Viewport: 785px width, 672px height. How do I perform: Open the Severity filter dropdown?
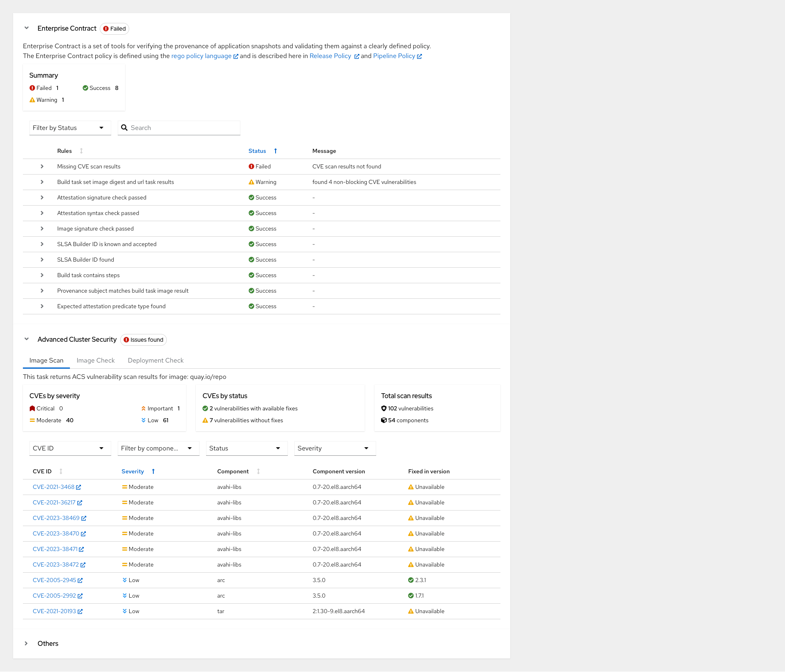[335, 448]
